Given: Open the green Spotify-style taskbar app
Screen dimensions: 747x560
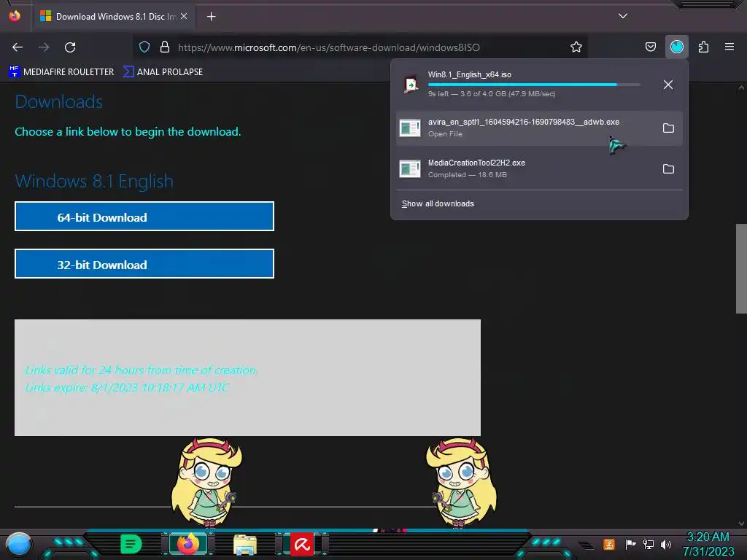Looking at the screenshot, I should coord(131,544).
